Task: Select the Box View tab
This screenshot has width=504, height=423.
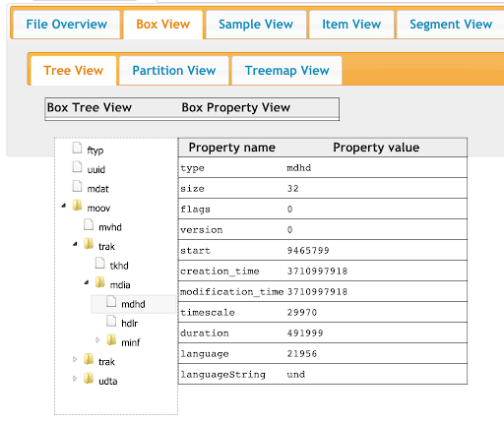Action: (162, 25)
